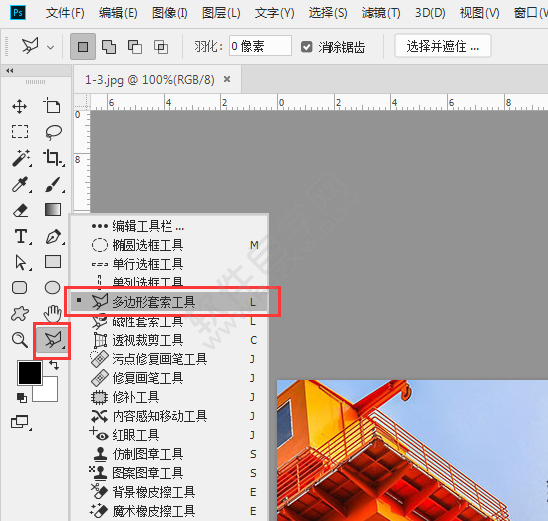548x521 pixels.
Task: Choose 单行选框工具 from the flyout
Action: point(169,264)
